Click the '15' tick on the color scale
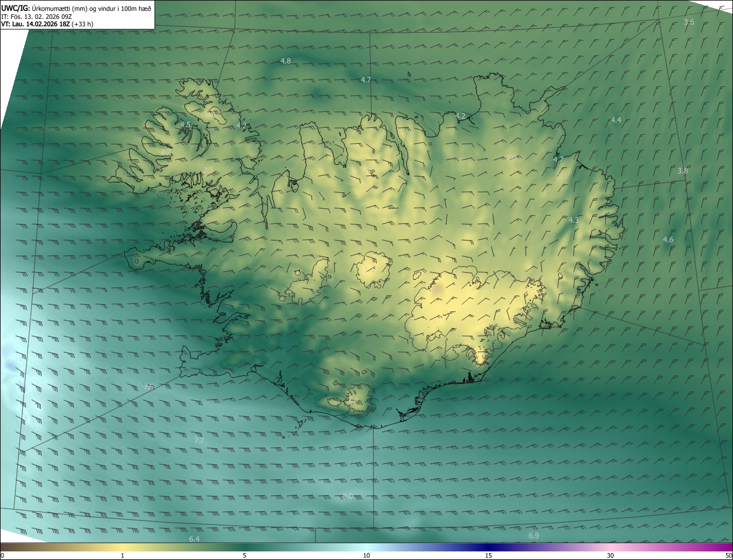 pyautogui.click(x=488, y=555)
